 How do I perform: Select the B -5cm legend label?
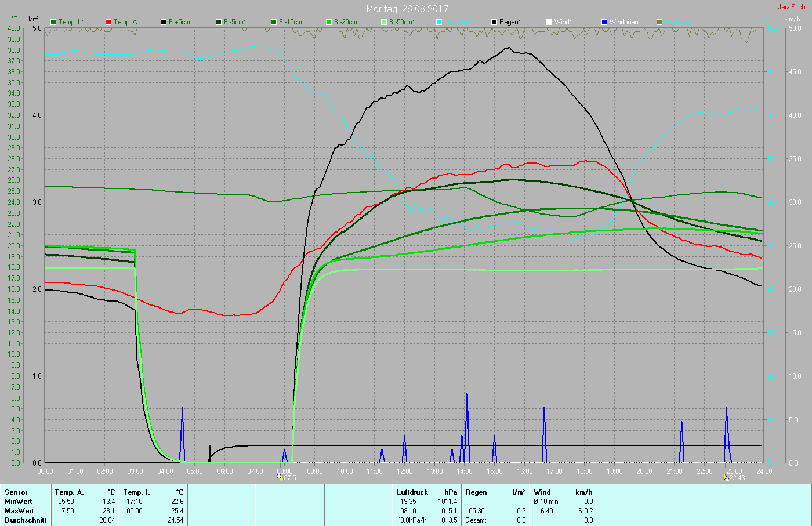pyautogui.click(x=235, y=22)
